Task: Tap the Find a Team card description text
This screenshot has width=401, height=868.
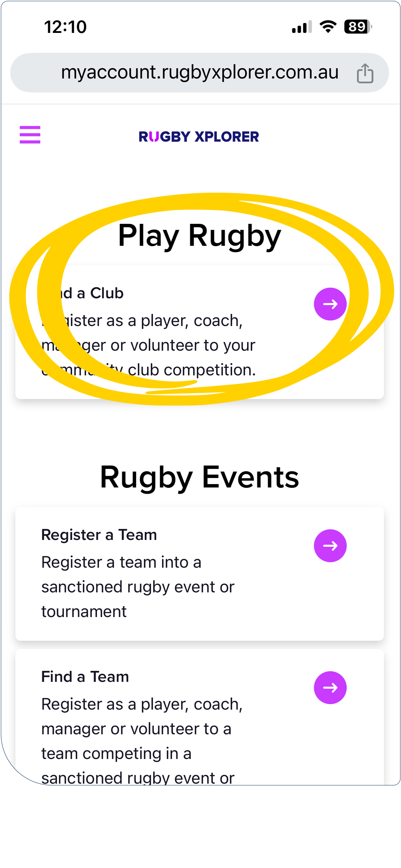Action: (142, 740)
